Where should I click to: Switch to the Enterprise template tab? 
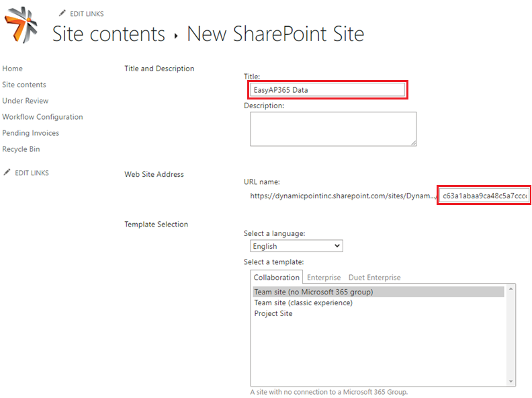click(324, 277)
